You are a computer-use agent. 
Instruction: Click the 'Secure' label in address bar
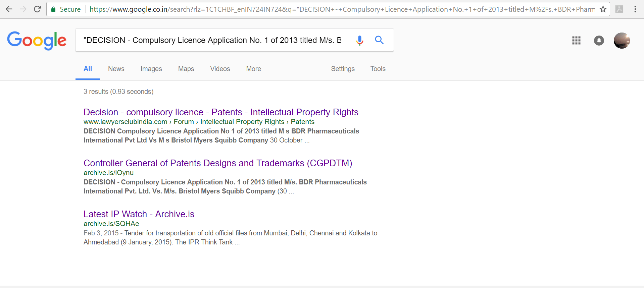[x=70, y=9]
